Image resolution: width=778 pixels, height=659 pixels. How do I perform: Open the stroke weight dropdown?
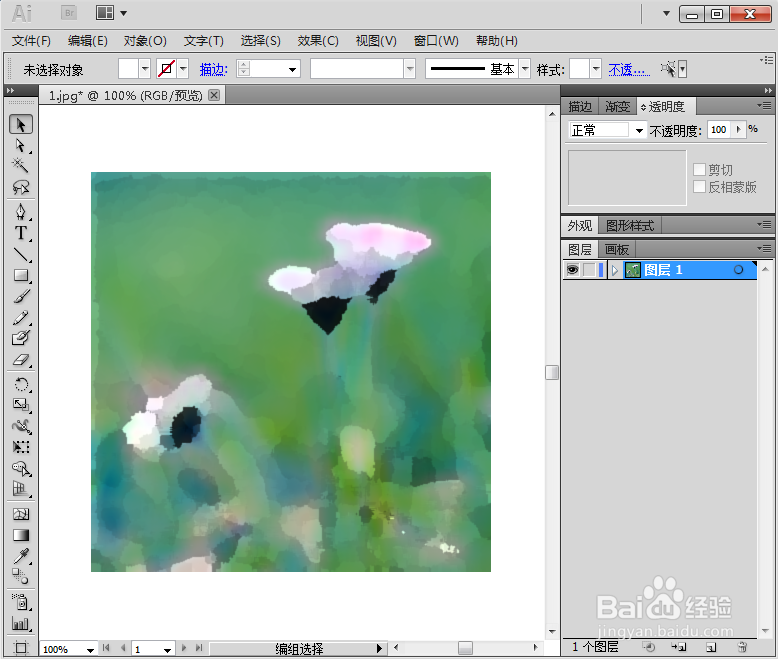coord(293,69)
